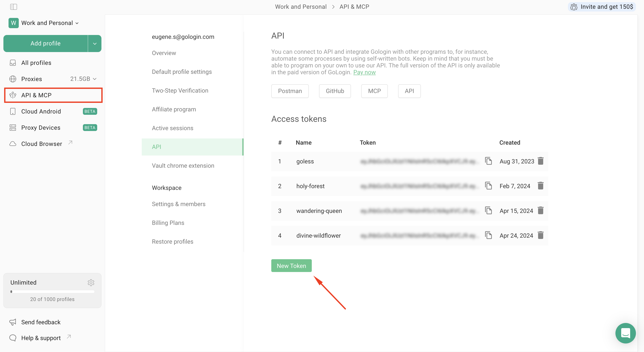Open Proxy Devices section
The height and width of the screenshot is (352, 644).
pyautogui.click(x=41, y=128)
